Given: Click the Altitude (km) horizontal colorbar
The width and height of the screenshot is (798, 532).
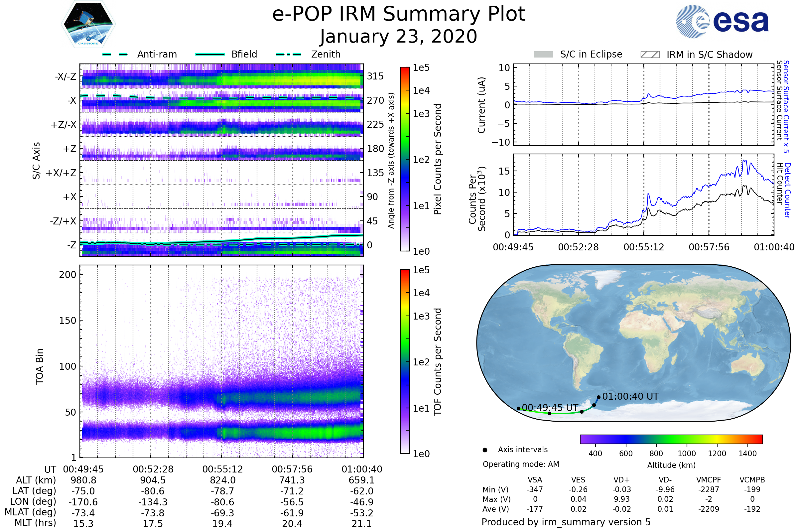Looking at the screenshot, I should 671,439.
